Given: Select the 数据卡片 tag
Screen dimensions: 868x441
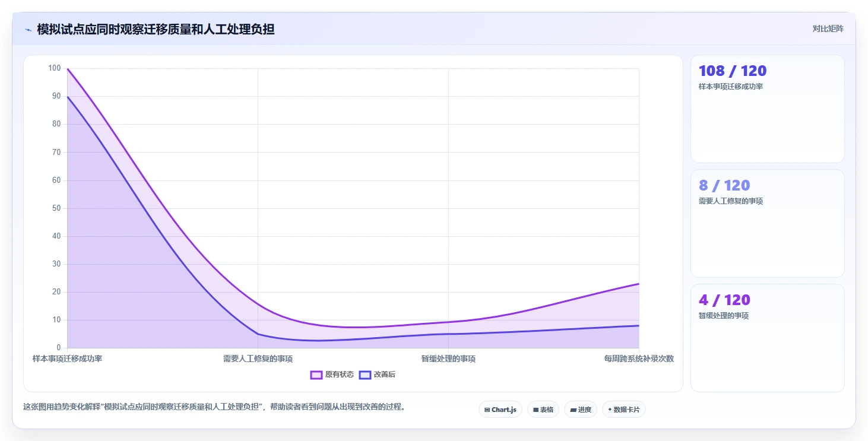Looking at the screenshot, I should (x=624, y=410).
